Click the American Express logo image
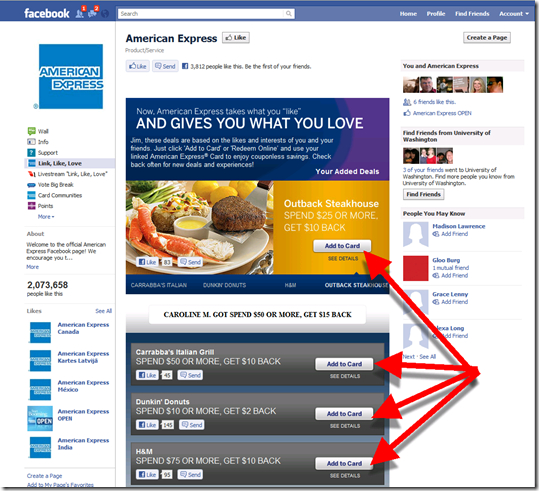 (x=71, y=76)
